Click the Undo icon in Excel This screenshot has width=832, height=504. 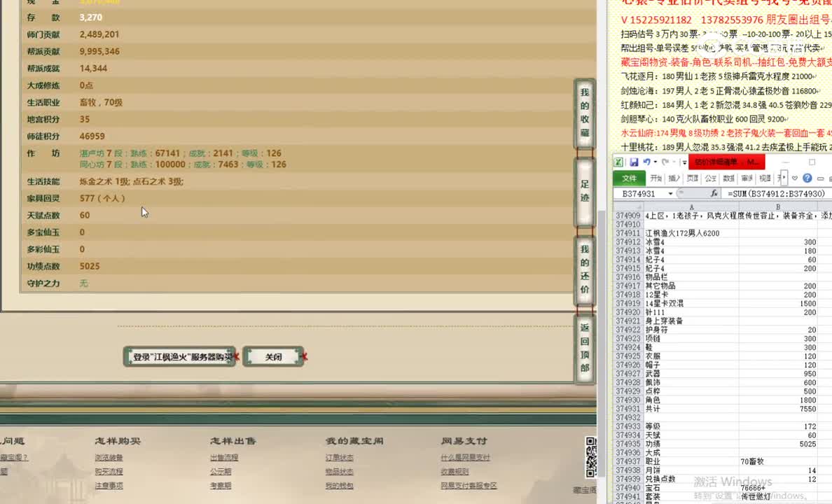(647, 162)
